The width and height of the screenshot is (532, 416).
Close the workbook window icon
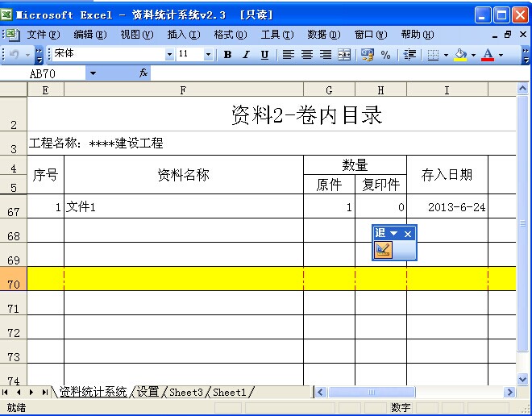523,35
